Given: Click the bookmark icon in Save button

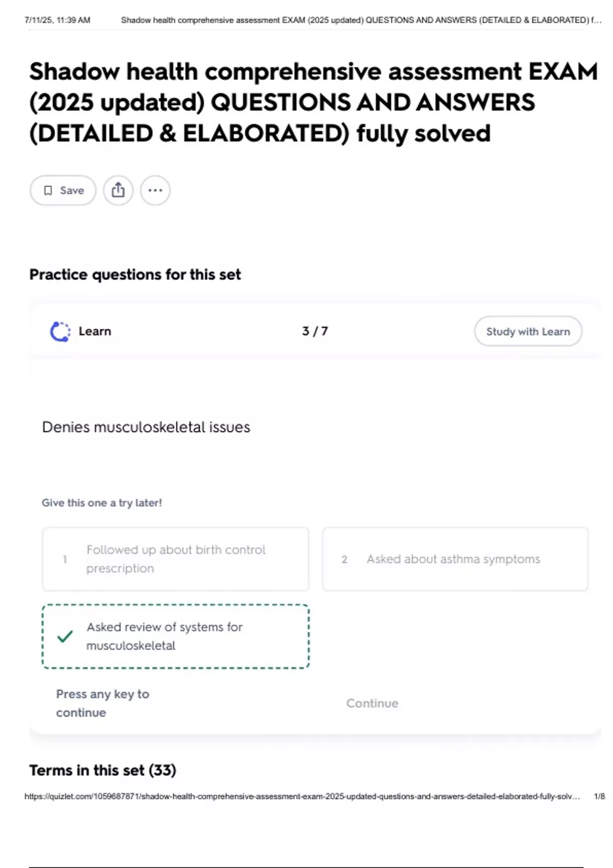Looking at the screenshot, I should pos(48,190).
